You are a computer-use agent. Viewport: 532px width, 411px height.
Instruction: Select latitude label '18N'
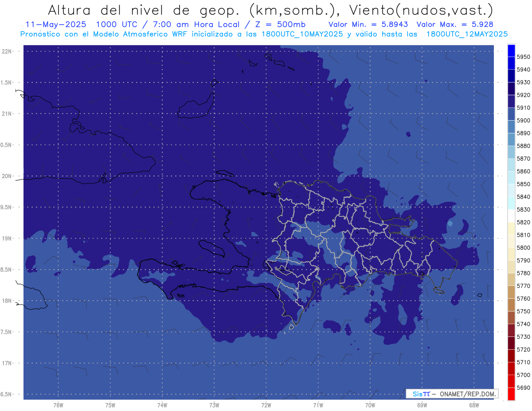8,301
